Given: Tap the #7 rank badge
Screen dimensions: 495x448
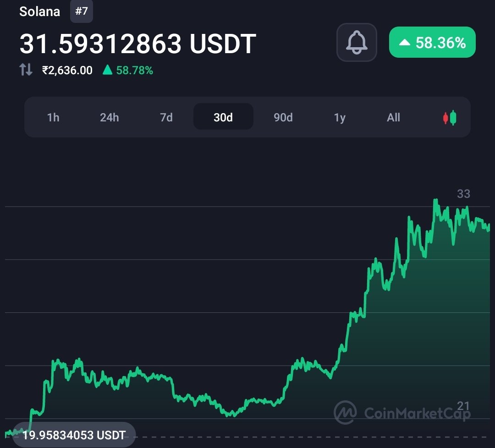Looking at the screenshot, I should 82,11.
